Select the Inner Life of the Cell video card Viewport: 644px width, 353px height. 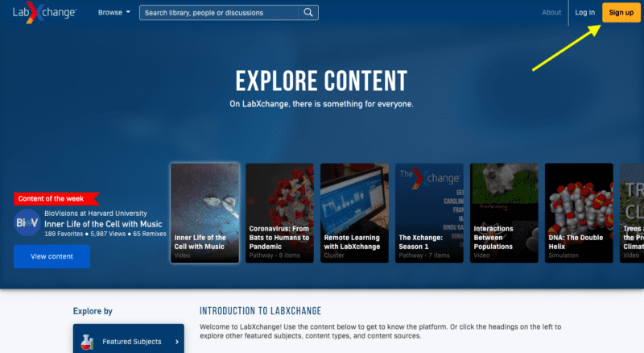[x=205, y=213]
